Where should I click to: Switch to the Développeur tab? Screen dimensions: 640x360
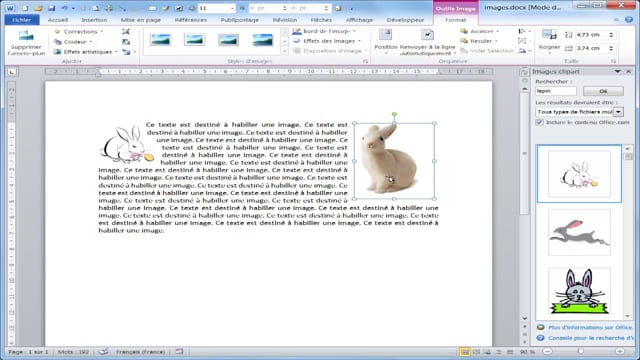(x=405, y=20)
